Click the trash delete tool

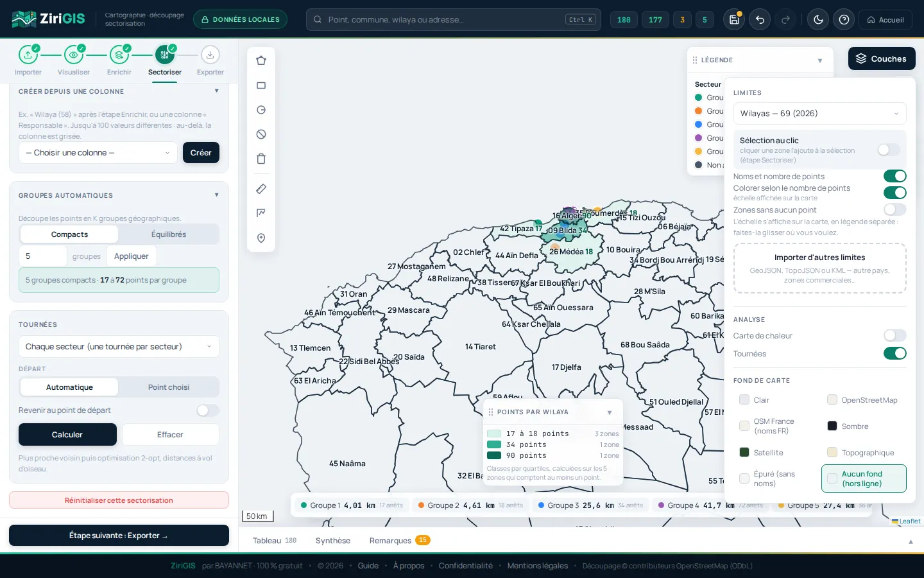pyautogui.click(x=261, y=159)
